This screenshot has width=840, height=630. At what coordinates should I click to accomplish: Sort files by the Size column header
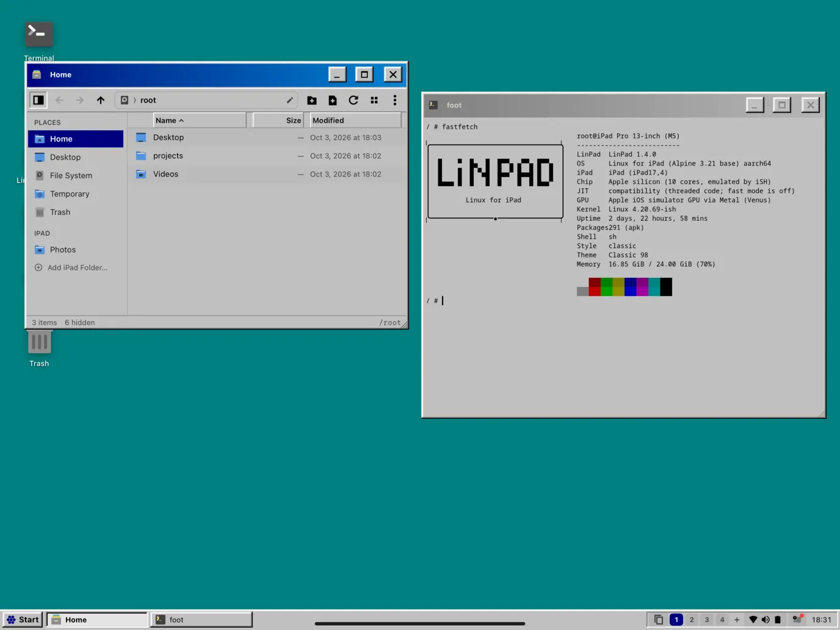[278, 120]
